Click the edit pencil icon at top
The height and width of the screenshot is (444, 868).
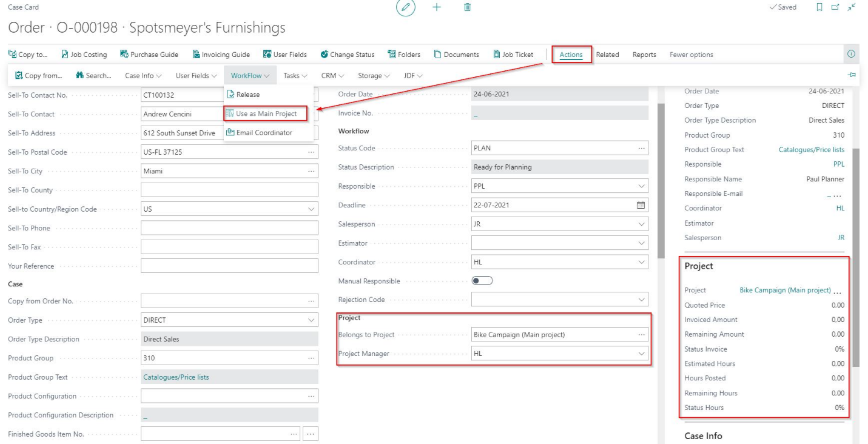coord(405,7)
